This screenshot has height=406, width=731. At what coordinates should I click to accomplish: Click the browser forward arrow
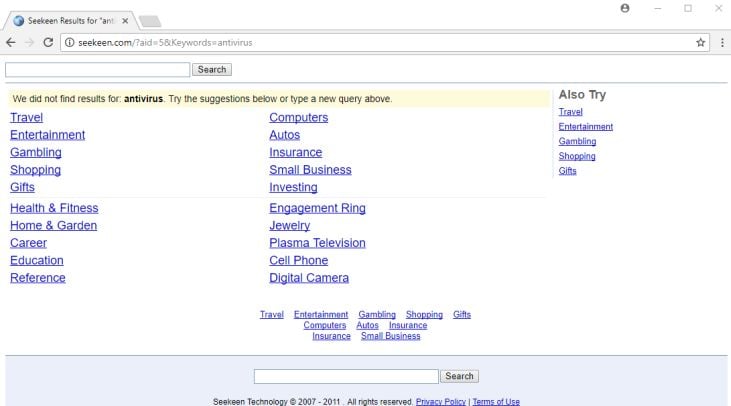coord(29,42)
